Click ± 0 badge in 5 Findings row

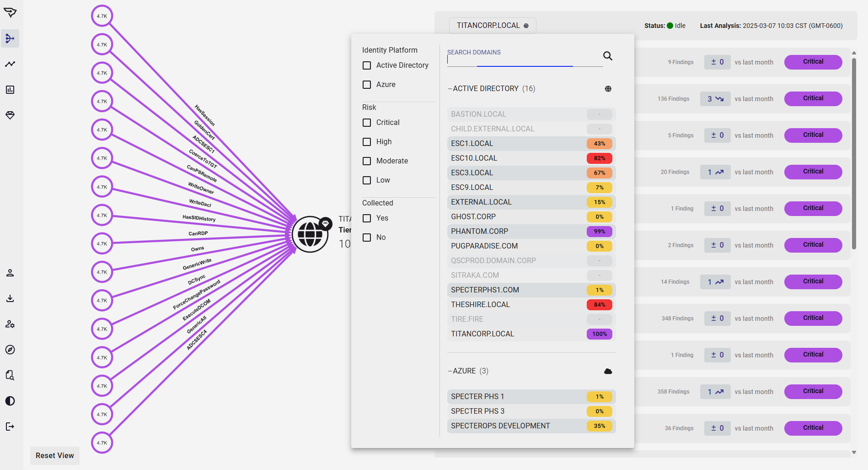717,135
